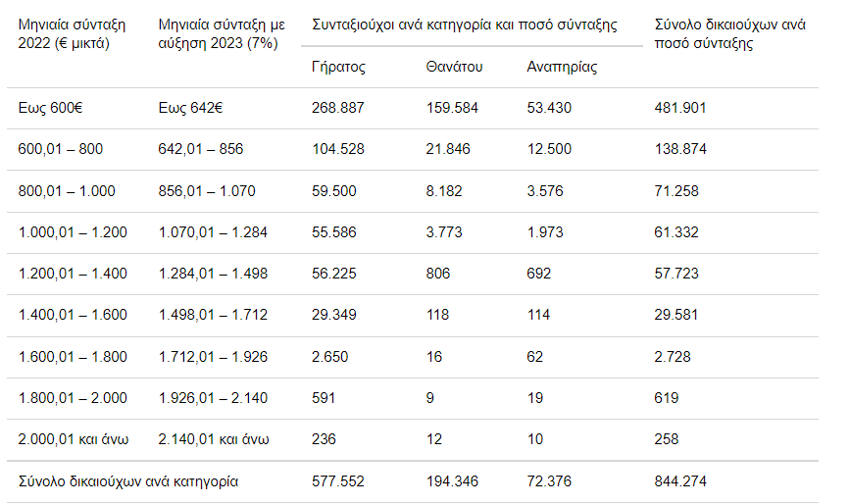Click the "Σύνολο δικαιούχων ανά ποσό σύνταξης" header
Screen dimensions: 850x504
(729, 34)
